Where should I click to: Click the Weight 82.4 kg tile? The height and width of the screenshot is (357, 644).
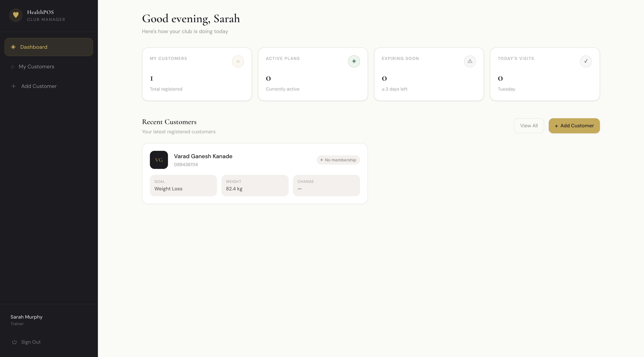[255, 185]
